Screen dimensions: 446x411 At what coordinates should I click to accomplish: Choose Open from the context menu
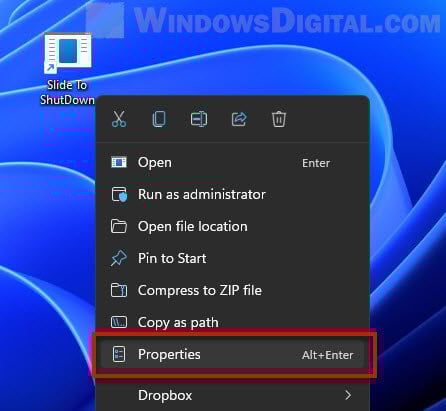click(232, 163)
